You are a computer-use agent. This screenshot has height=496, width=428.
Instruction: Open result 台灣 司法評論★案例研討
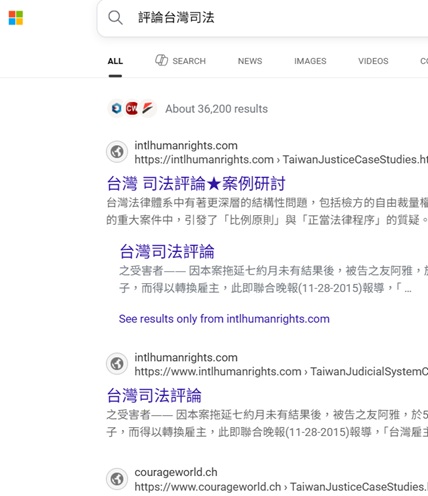coord(196,183)
